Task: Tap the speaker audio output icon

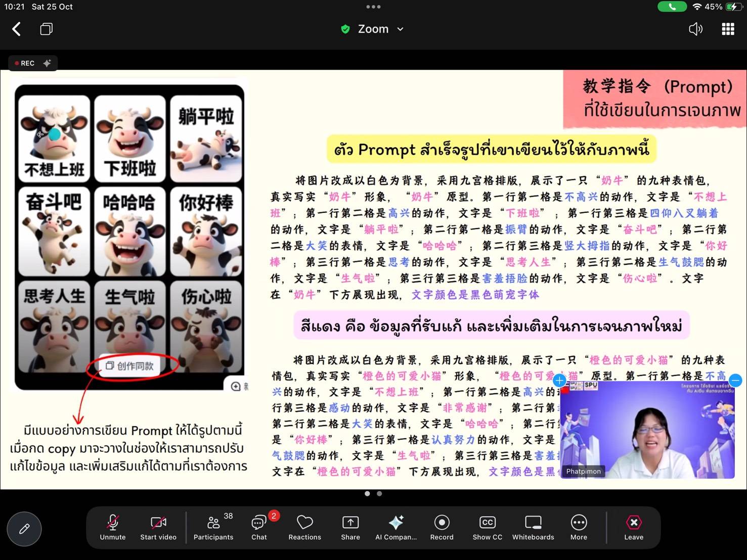Action: (695, 29)
